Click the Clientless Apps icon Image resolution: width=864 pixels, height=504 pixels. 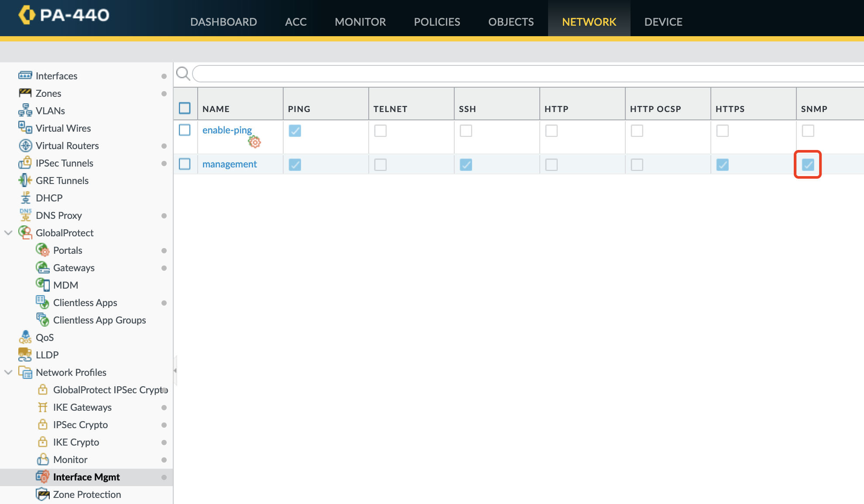pos(43,302)
